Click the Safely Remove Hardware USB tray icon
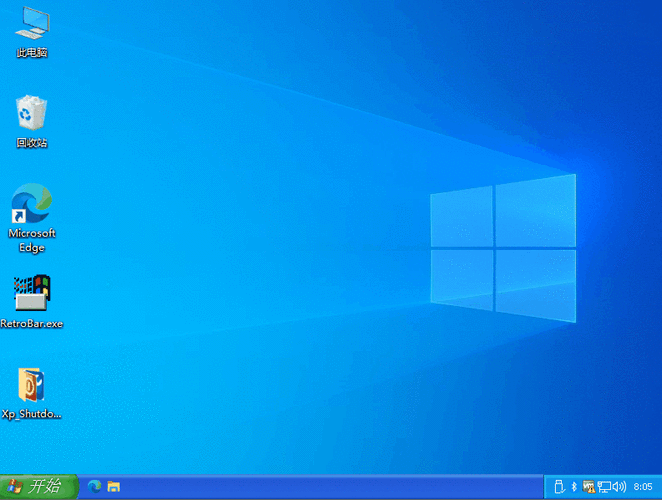Image resolution: width=662 pixels, height=500 pixels. (559, 487)
